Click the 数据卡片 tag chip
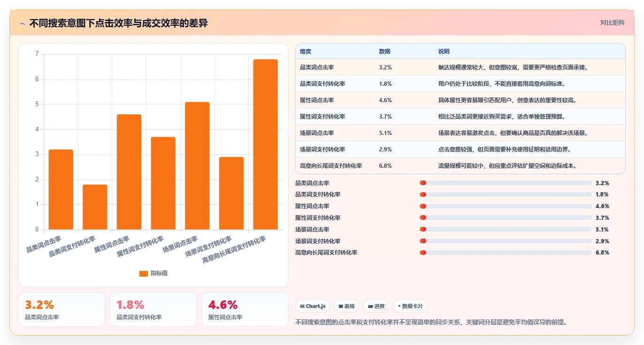The width and height of the screenshot is (644, 345). coord(410,306)
